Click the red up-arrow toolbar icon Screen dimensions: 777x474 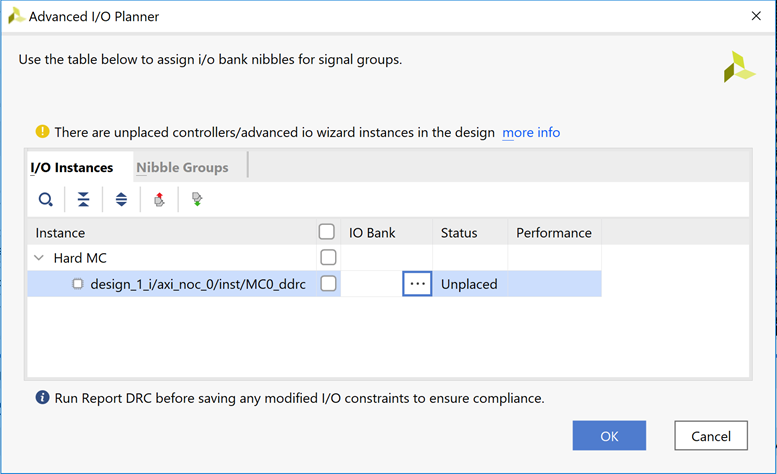(x=159, y=200)
